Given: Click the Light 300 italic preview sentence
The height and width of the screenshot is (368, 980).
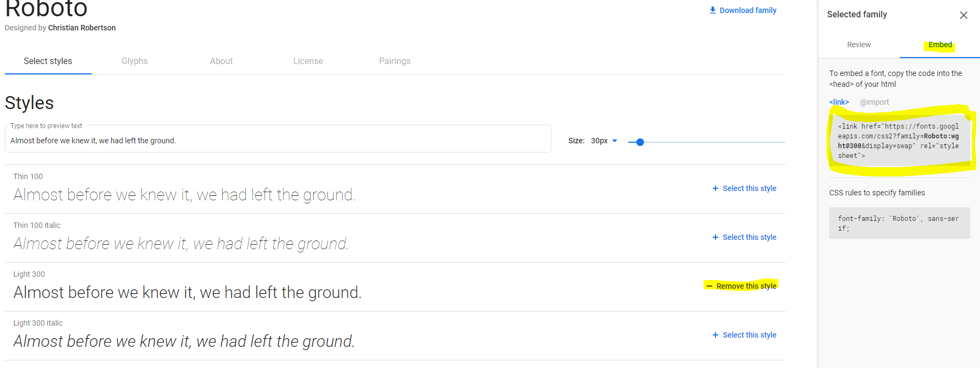Looking at the screenshot, I should coord(184,341).
